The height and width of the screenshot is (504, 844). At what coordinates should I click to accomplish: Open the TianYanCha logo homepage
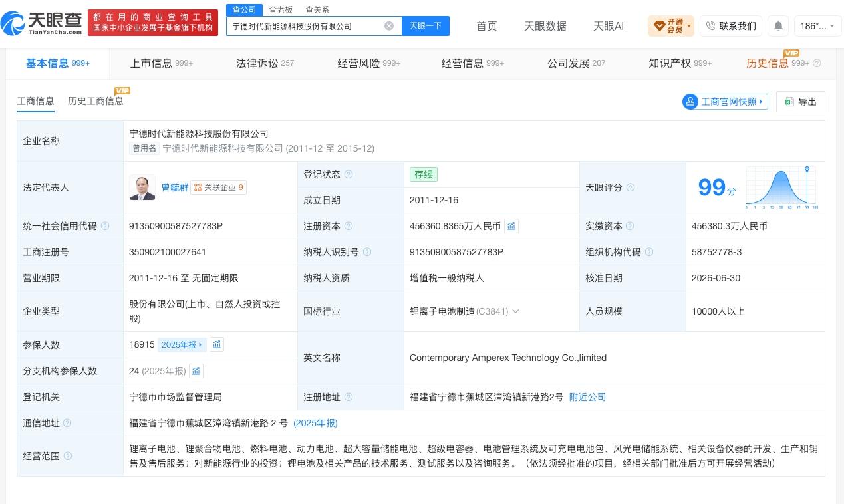(41, 23)
